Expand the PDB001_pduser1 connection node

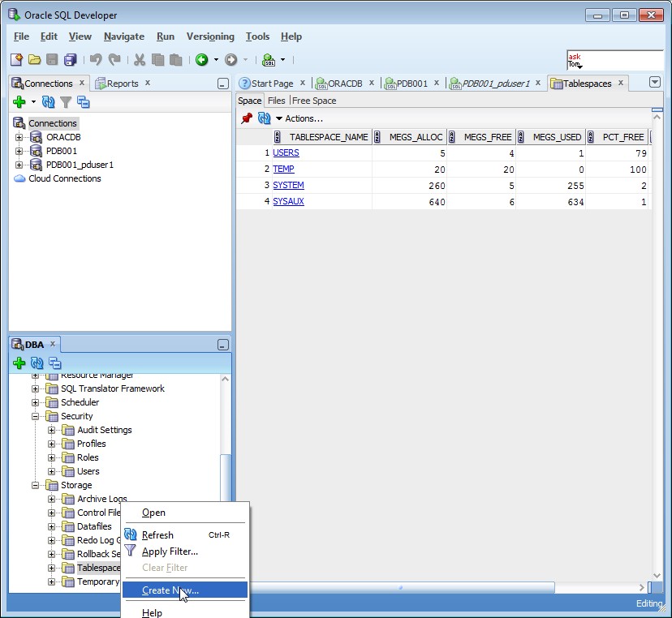click(19, 165)
